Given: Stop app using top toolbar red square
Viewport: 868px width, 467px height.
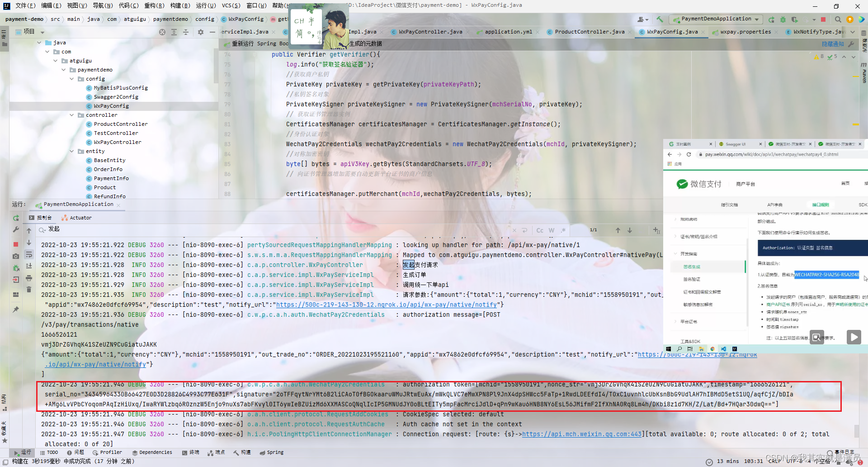Looking at the screenshot, I should pyautogui.click(x=823, y=19).
